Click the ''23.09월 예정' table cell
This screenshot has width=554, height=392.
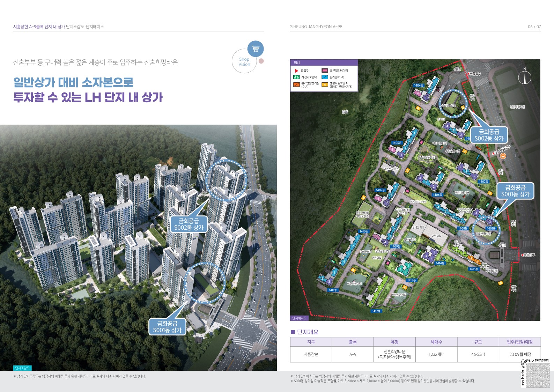pos(520,354)
